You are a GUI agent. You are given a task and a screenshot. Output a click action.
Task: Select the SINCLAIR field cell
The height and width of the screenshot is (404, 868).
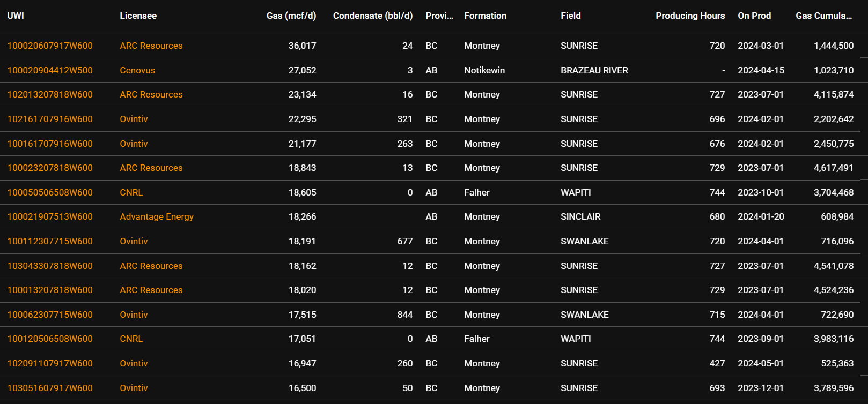point(580,216)
